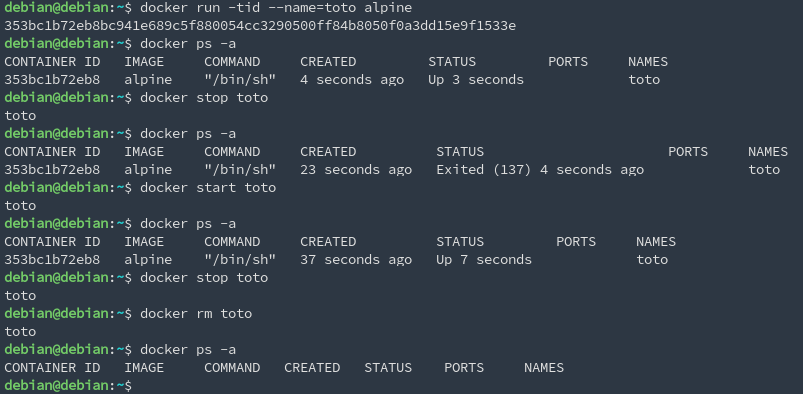The width and height of the screenshot is (803, 394).
Task: Click the '23 seconds ago' created value
Action: (x=356, y=170)
